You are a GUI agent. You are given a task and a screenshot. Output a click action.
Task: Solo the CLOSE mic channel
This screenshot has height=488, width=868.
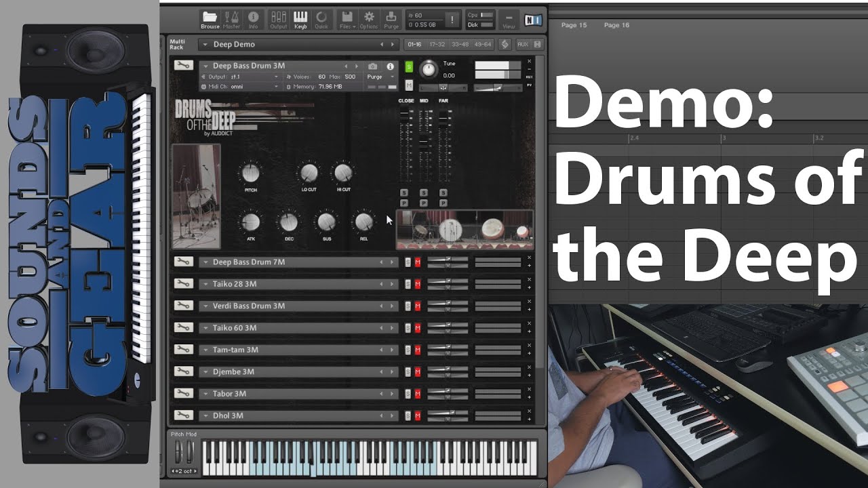[x=404, y=193]
